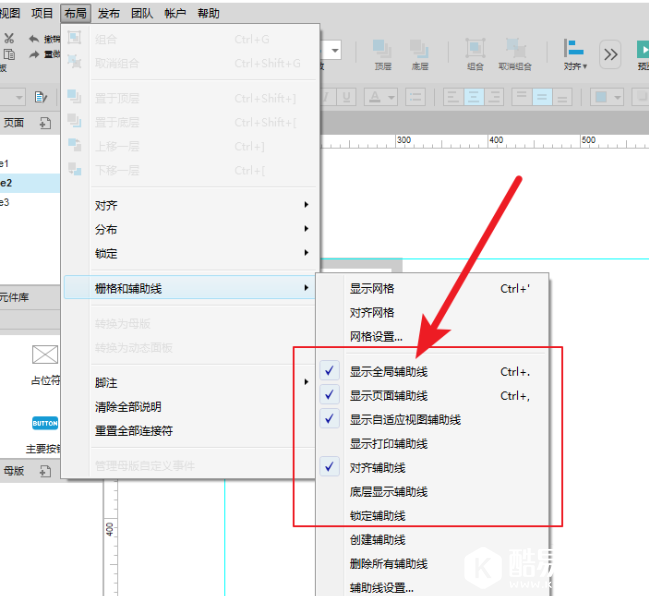Click the format painter icon
The width and height of the screenshot is (649, 596).
pos(41,97)
